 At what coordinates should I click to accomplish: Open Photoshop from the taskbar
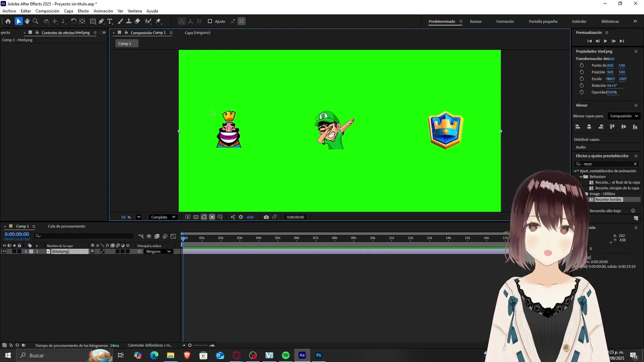tap(318, 355)
